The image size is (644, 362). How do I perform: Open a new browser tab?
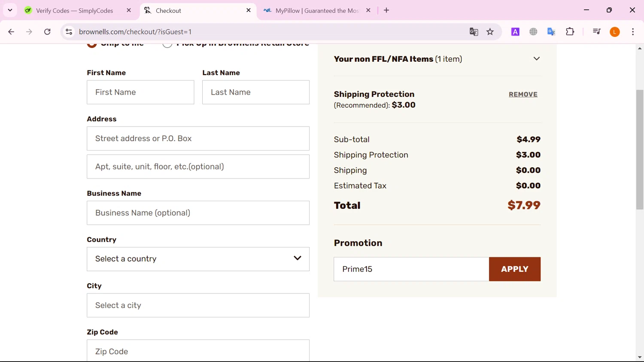386,10
